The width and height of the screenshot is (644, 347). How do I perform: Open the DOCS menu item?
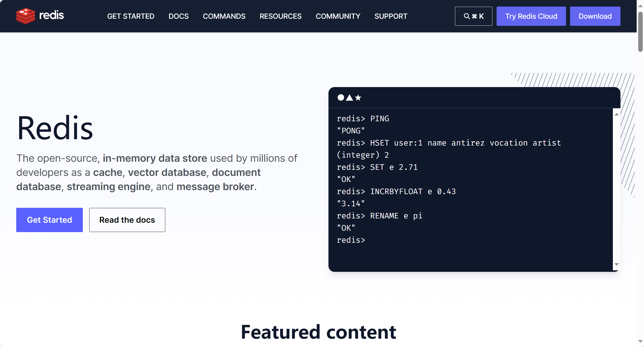coord(179,16)
